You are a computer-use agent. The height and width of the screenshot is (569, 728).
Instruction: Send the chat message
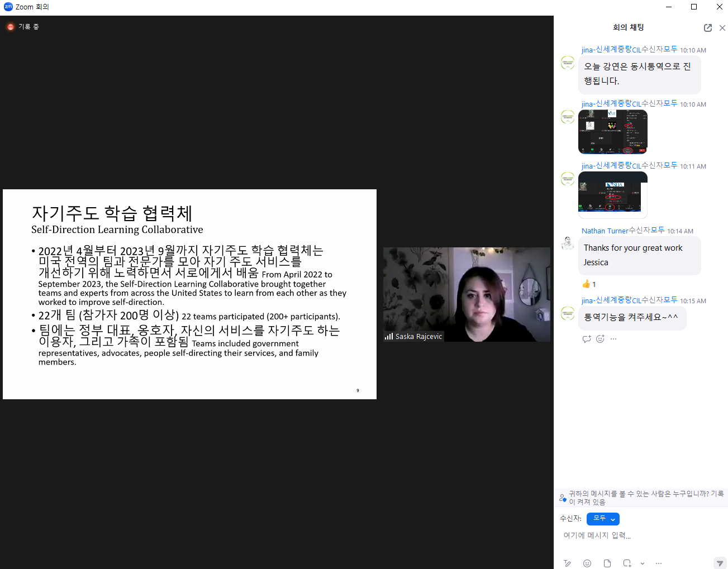720,563
